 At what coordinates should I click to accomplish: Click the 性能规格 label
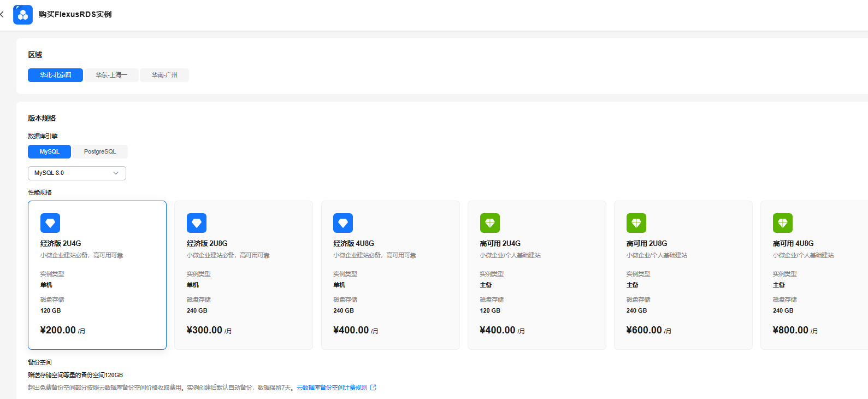(x=40, y=192)
